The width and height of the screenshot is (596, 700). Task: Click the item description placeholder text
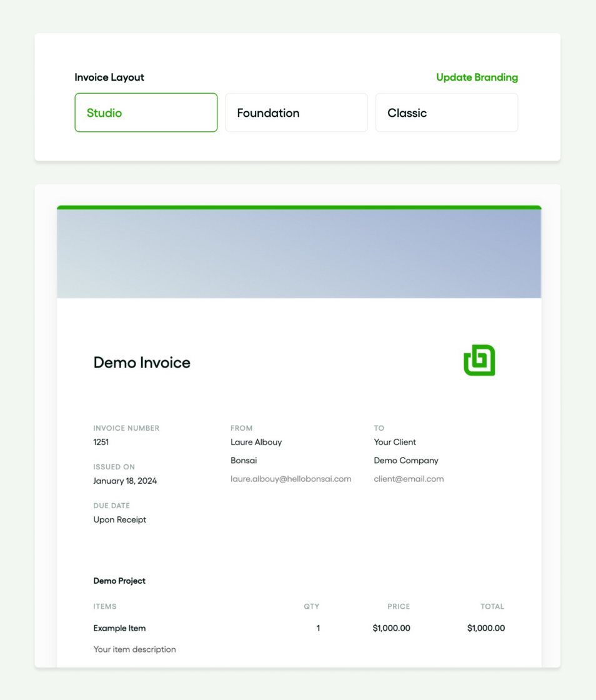tap(134, 649)
